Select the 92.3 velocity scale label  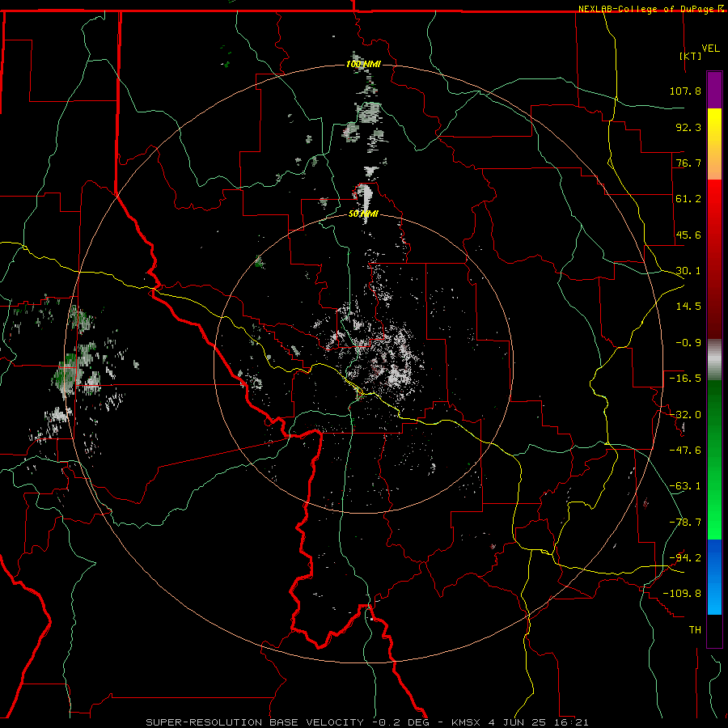(x=688, y=127)
